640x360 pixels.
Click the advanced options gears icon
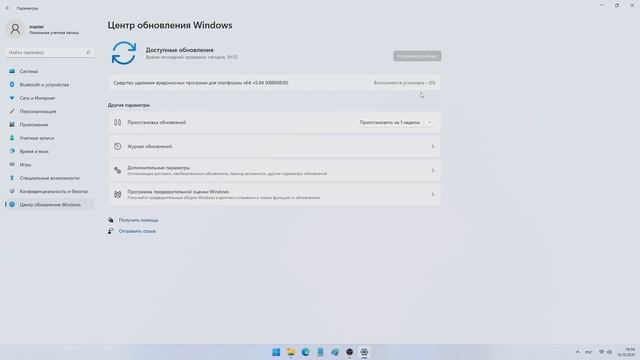pyautogui.click(x=118, y=171)
